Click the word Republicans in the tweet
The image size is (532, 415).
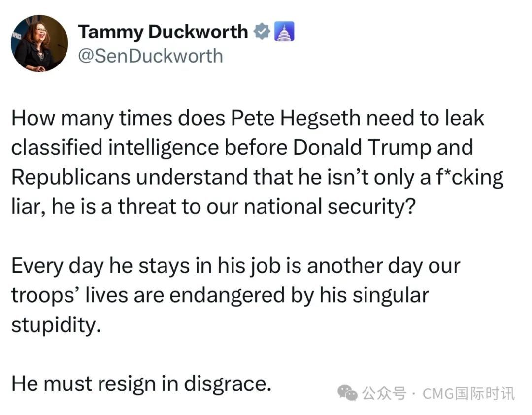71,177
